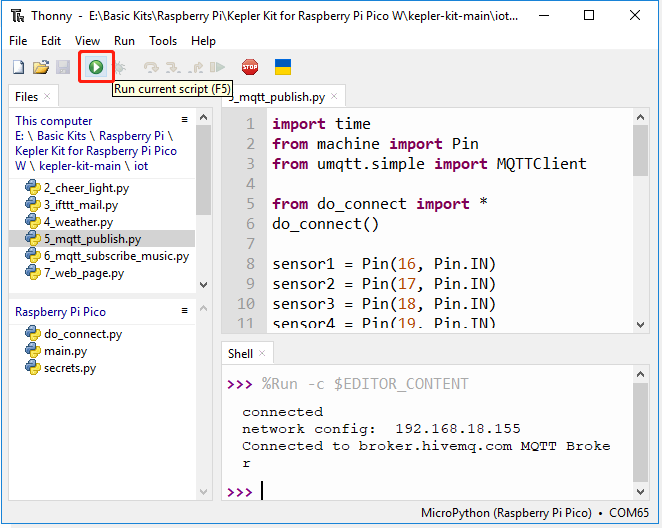
Task: Select 4_weather.py in file list
Action: pos(102,222)
